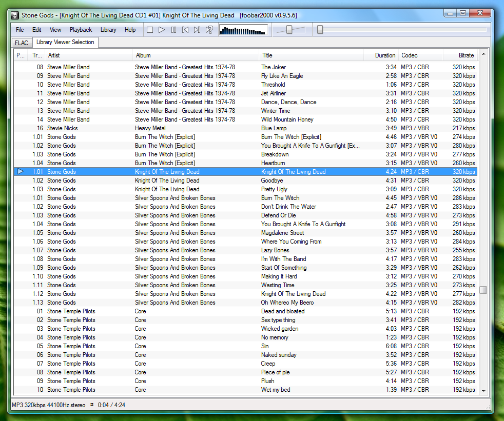This screenshot has width=504, height=421.
Task: Select the Library Viewer Selection tab
Action: (x=65, y=42)
